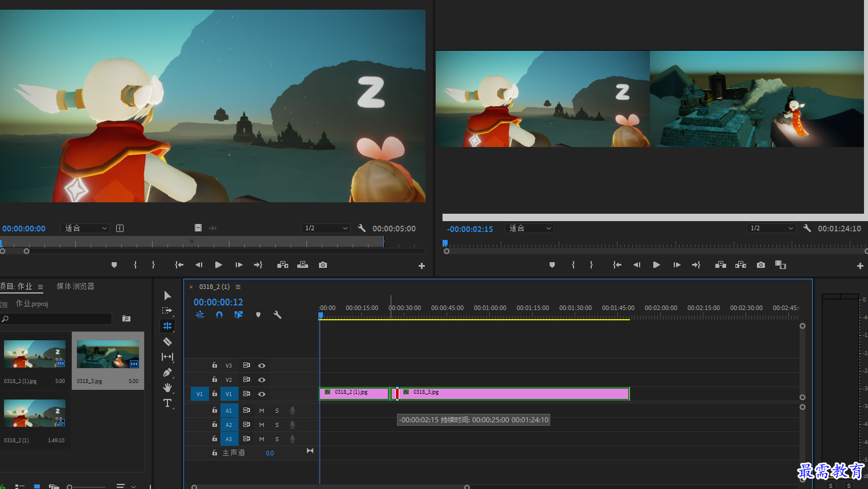Open Source monitor zoom level dropdown 适合
This screenshot has width=868, height=489.
[85, 228]
